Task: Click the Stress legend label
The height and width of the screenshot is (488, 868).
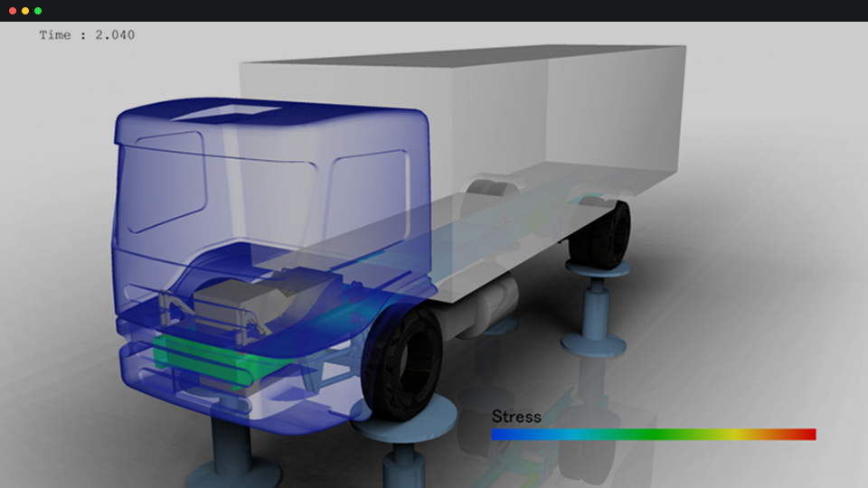Action: (x=516, y=416)
